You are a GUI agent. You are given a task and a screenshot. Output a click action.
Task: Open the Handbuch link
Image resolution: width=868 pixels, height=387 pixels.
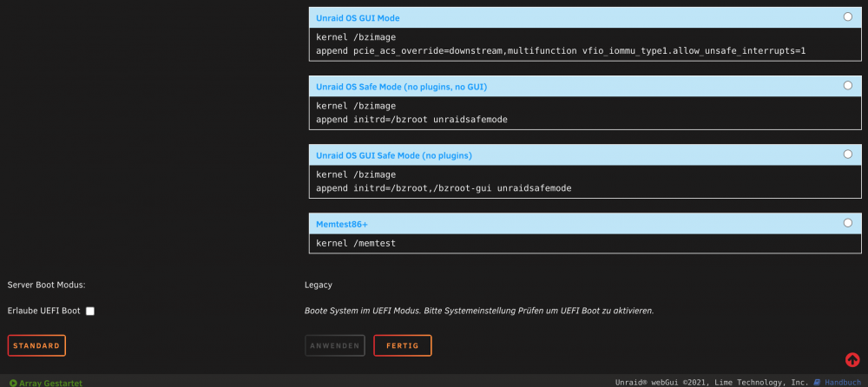click(x=843, y=383)
